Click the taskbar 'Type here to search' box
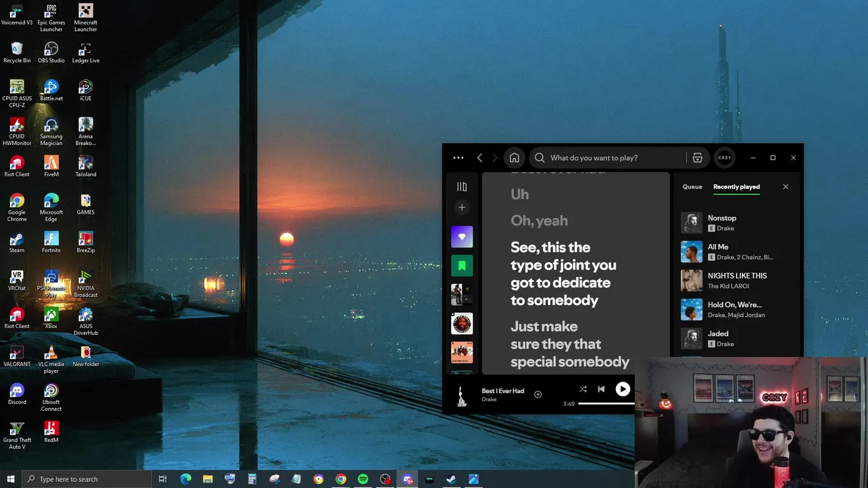The image size is (868, 488). (x=86, y=479)
